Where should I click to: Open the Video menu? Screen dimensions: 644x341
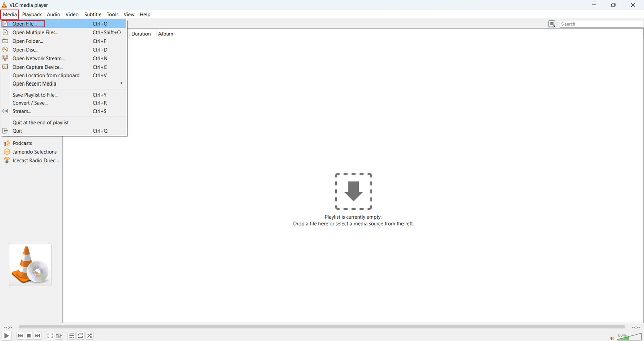click(72, 14)
